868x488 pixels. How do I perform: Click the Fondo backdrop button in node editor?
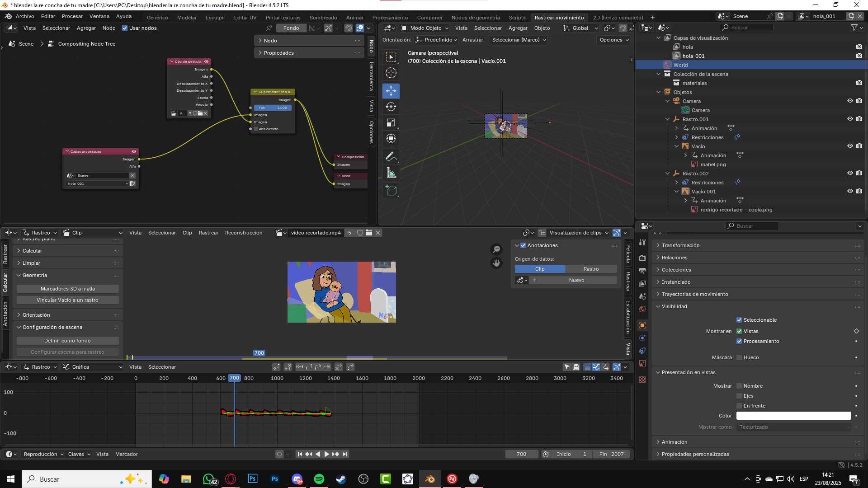pyautogui.click(x=291, y=28)
